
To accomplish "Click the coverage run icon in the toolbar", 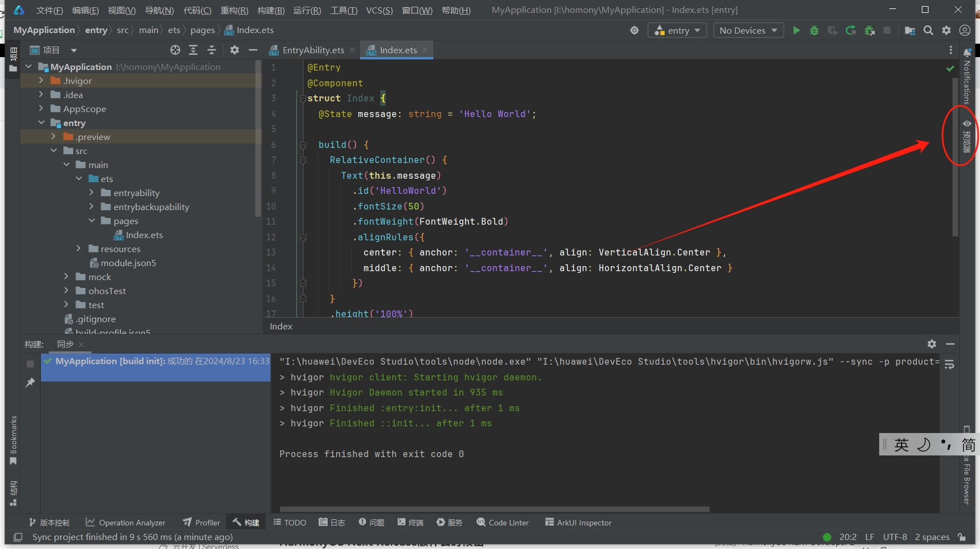I will [x=833, y=30].
